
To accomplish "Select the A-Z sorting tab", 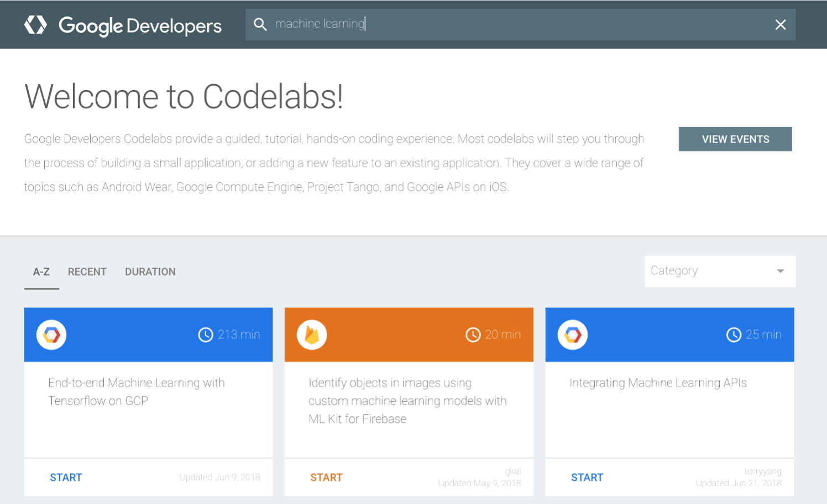I will [x=41, y=271].
